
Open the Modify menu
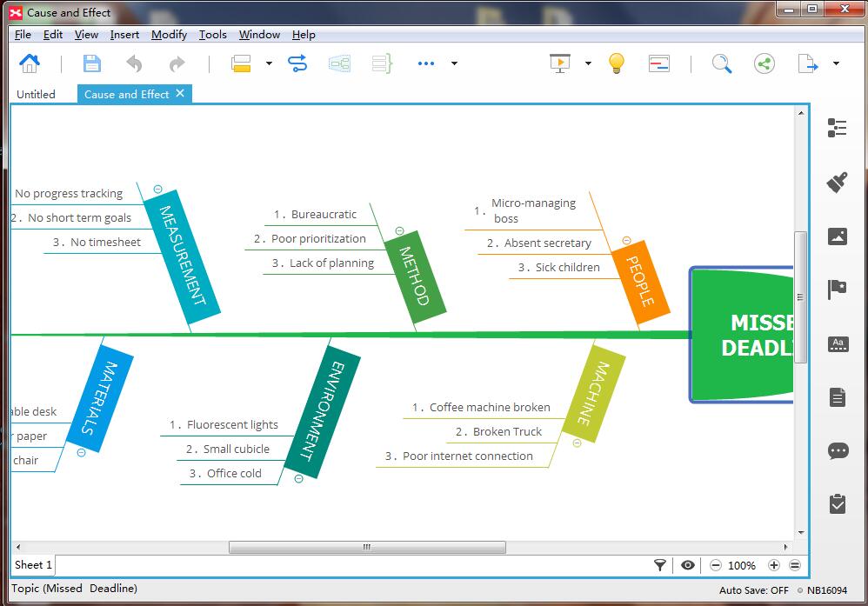pos(169,35)
